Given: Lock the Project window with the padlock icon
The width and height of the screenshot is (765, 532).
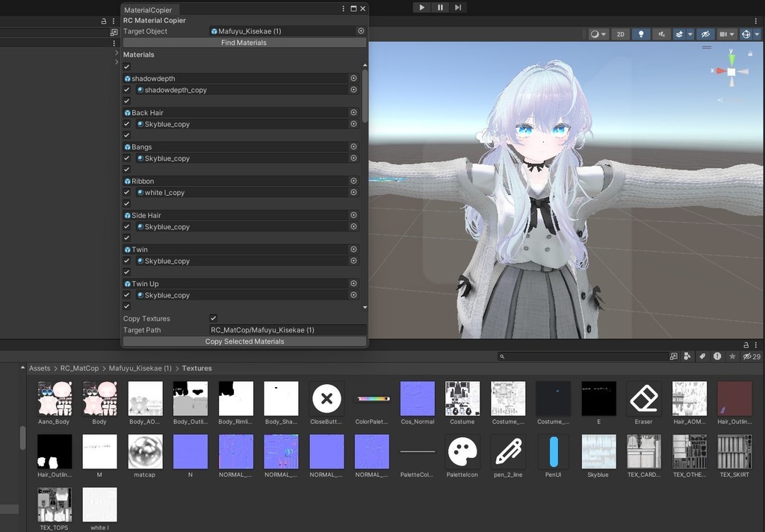Looking at the screenshot, I should coord(744,344).
